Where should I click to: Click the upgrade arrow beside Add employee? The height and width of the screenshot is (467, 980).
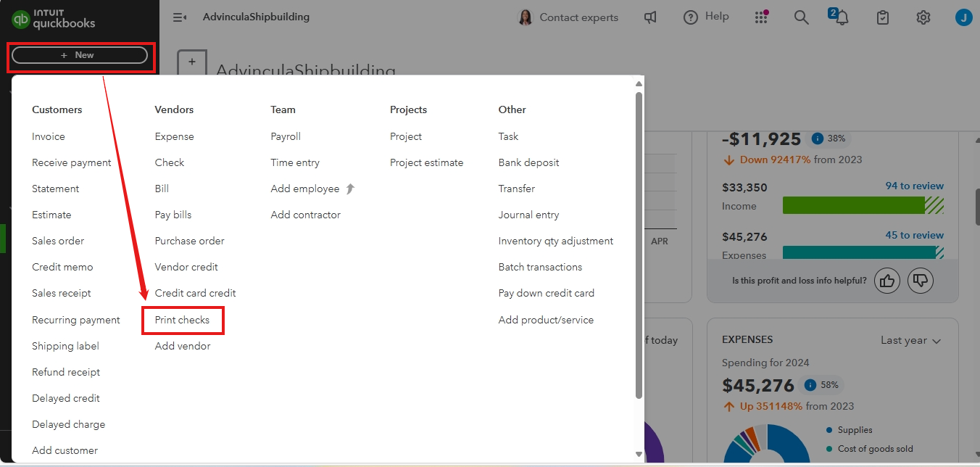coord(351,189)
